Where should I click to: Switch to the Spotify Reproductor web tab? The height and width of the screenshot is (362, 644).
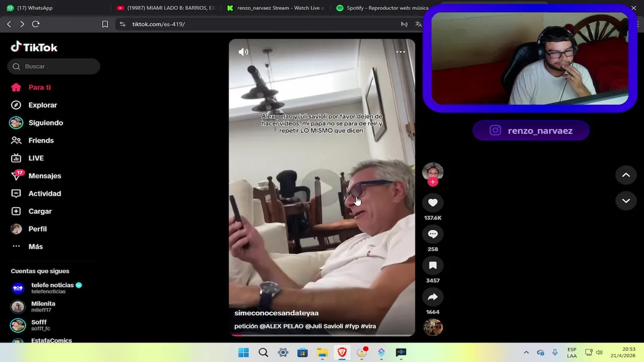click(x=382, y=8)
